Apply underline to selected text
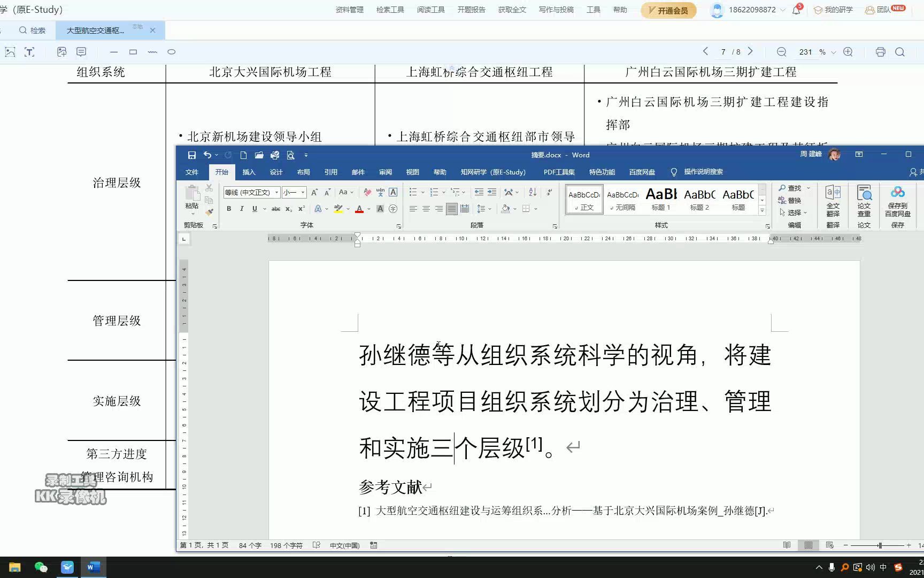Image resolution: width=924 pixels, height=578 pixels. pos(255,209)
